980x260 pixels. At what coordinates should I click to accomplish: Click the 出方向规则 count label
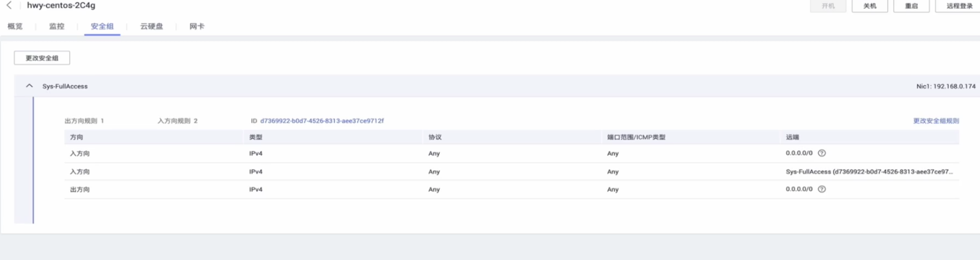[x=84, y=121]
